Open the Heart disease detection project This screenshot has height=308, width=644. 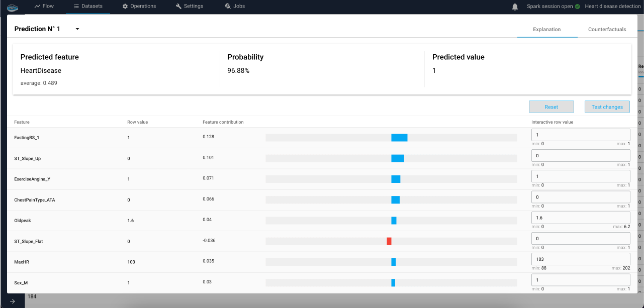tap(612, 7)
